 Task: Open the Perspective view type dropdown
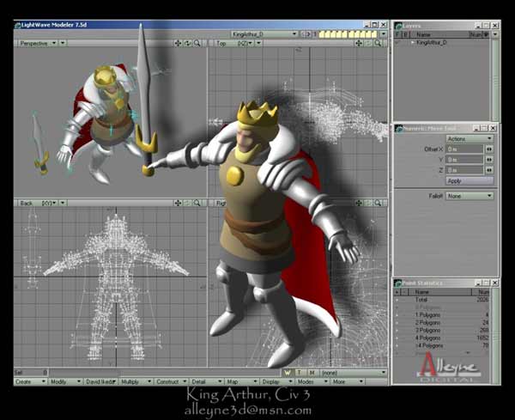tap(39, 43)
